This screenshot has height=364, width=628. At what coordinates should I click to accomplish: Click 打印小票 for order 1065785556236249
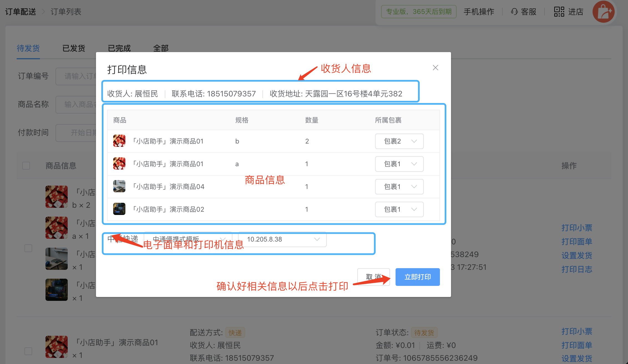click(577, 331)
